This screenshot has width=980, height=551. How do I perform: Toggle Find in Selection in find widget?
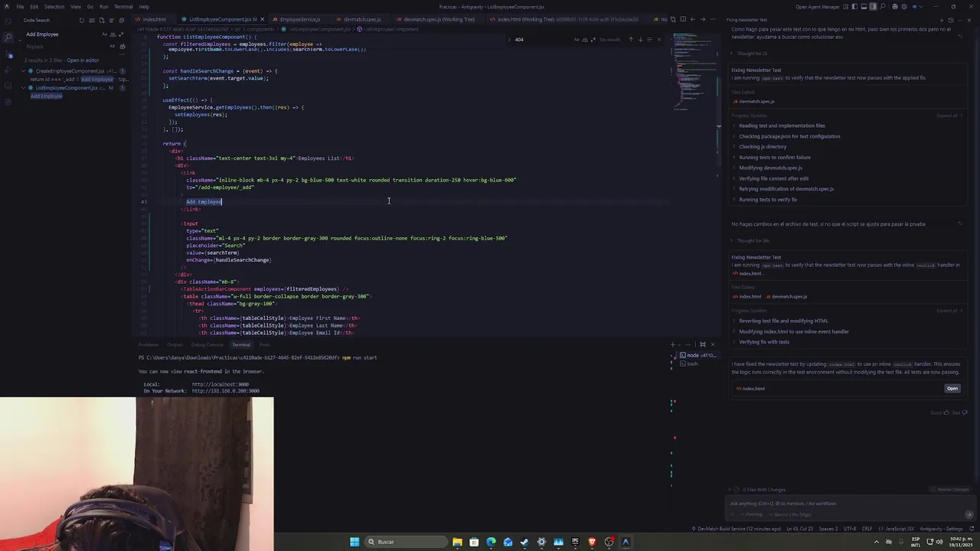649,39
